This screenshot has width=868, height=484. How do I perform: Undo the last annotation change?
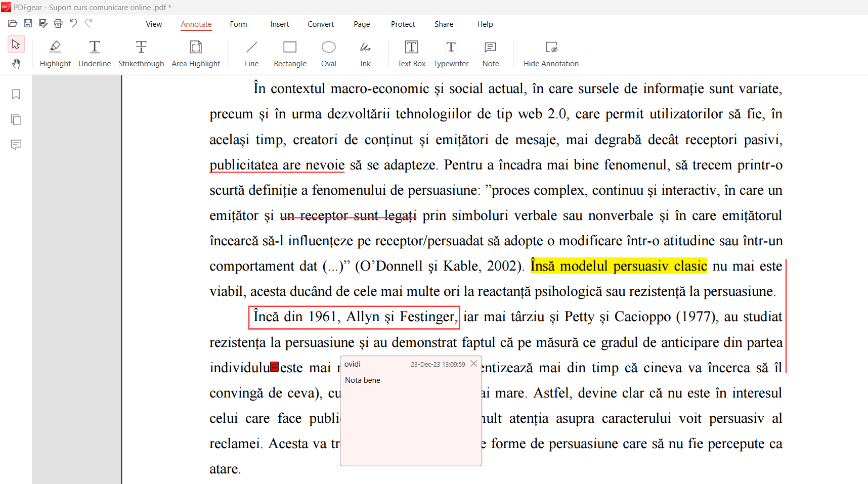[73, 23]
